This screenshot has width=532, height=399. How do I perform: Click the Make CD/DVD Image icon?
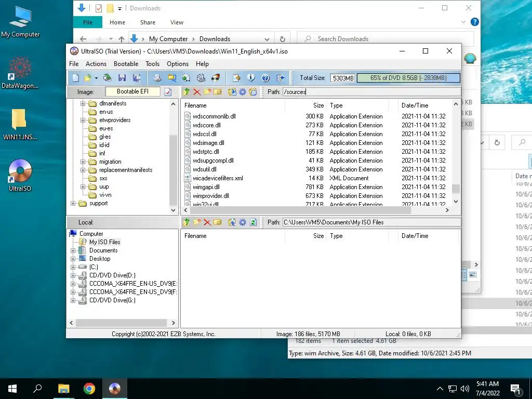tap(157, 78)
